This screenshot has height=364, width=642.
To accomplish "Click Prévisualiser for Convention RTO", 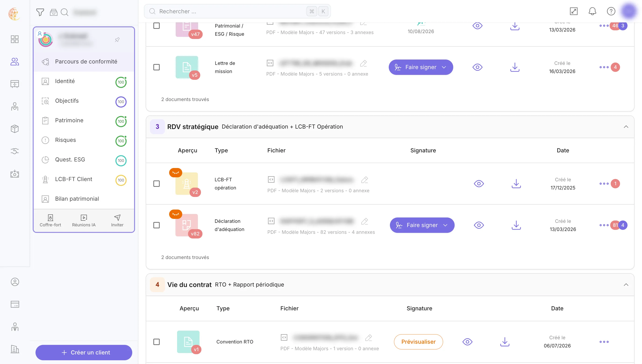I will [x=418, y=342].
